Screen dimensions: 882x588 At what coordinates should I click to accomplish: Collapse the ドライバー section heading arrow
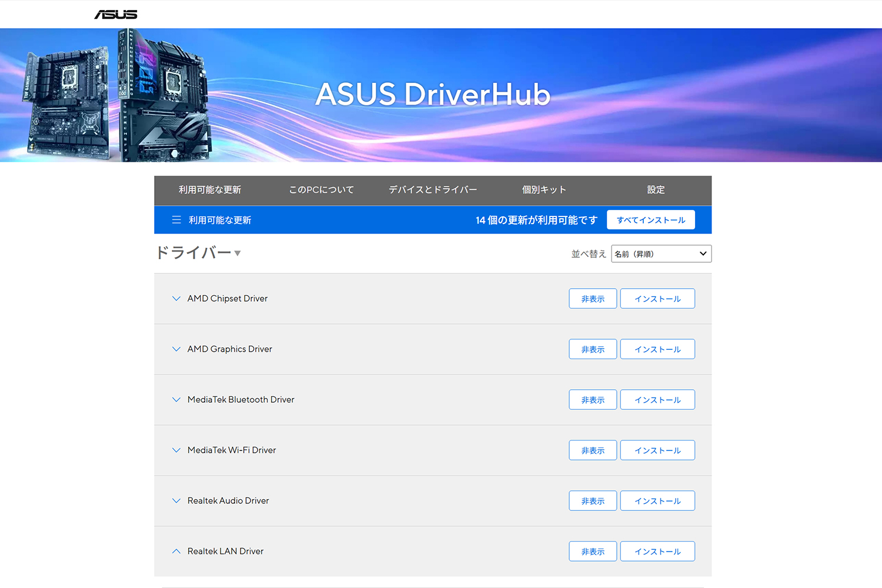(238, 253)
